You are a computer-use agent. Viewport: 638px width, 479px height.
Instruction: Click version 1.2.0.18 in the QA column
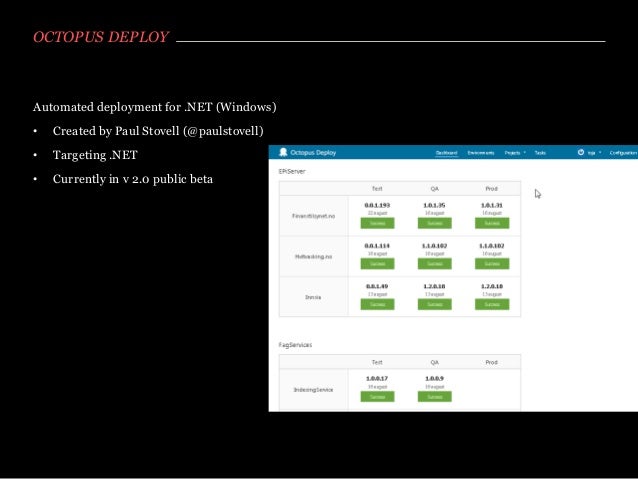pos(434,286)
